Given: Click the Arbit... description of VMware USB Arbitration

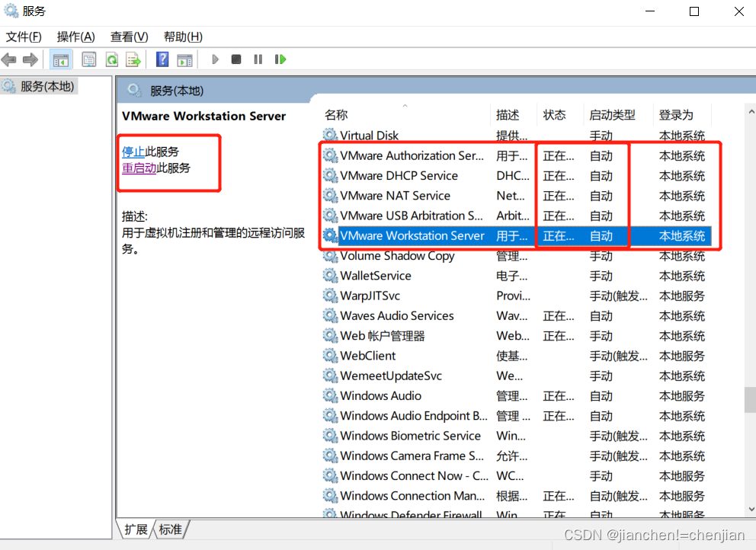Looking at the screenshot, I should tap(513, 216).
